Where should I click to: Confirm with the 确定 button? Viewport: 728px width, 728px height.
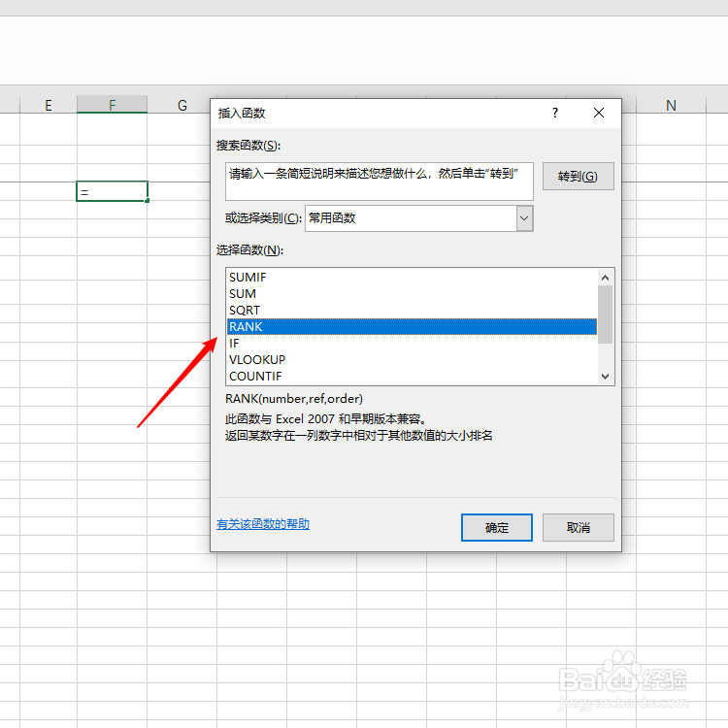point(497,527)
